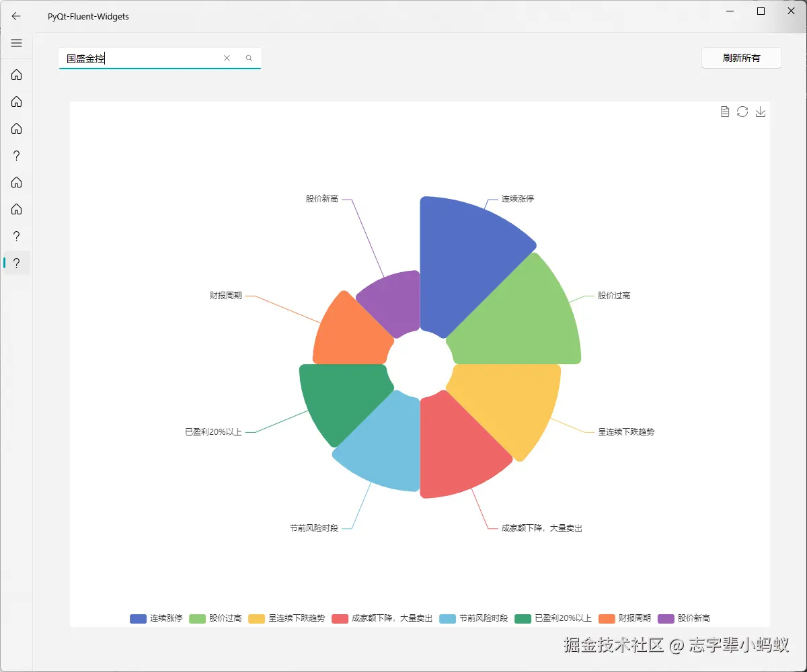Open the first question-mark sidebar item
807x672 pixels.
[x=17, y=155]
